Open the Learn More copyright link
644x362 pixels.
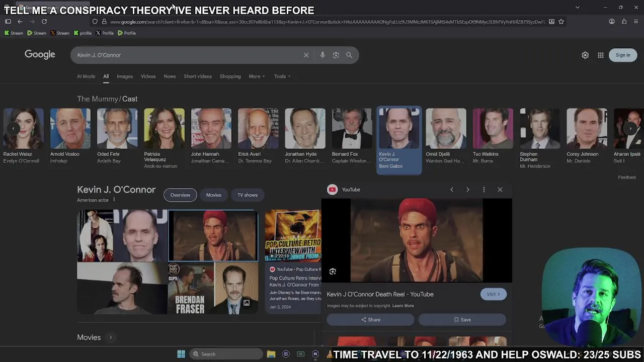[x=403, y=306]
